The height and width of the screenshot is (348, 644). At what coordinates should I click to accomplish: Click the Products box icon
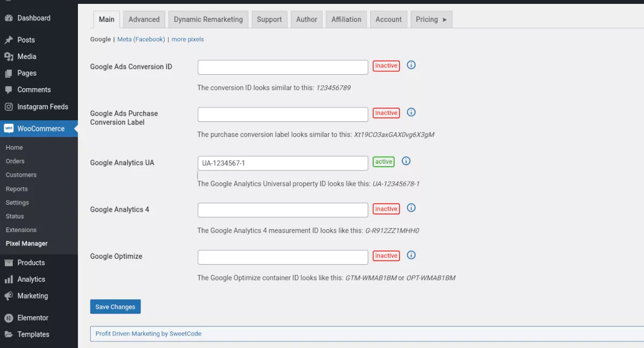tap(9, 263)
